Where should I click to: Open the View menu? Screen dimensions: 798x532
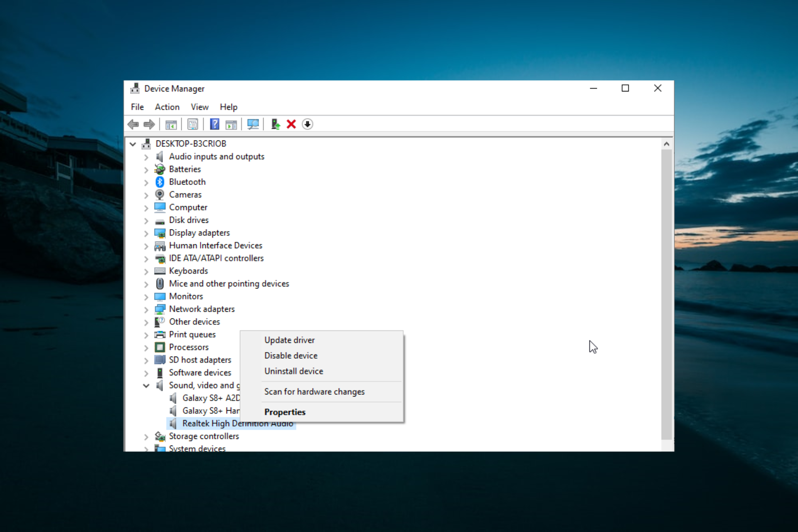pyautogui.click(x=199, y=107)
